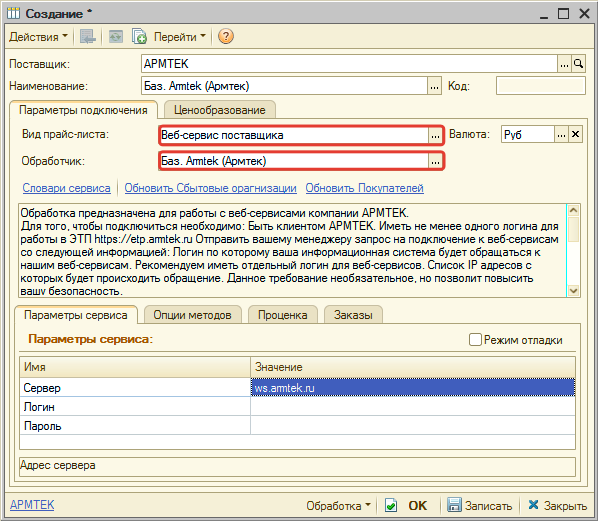Click the Вид прайс-листа field
Viewport: 598px width, 521px height.
click(294, 135)
